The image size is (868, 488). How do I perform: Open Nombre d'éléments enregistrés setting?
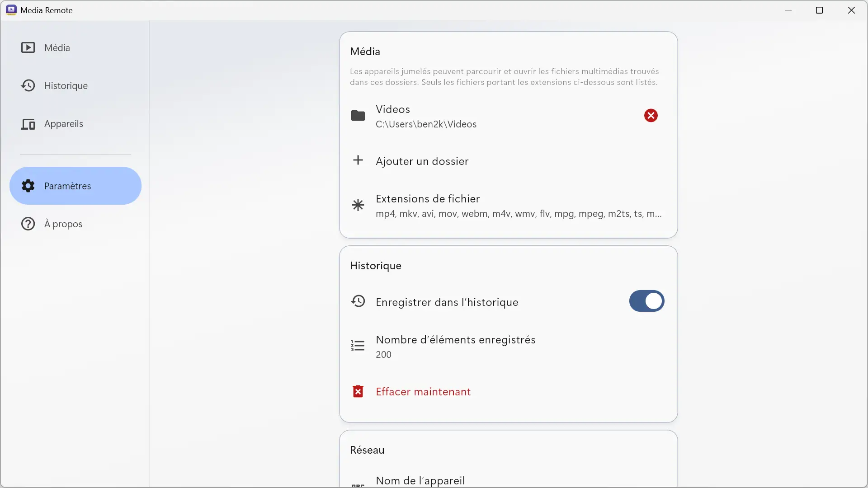508,347
